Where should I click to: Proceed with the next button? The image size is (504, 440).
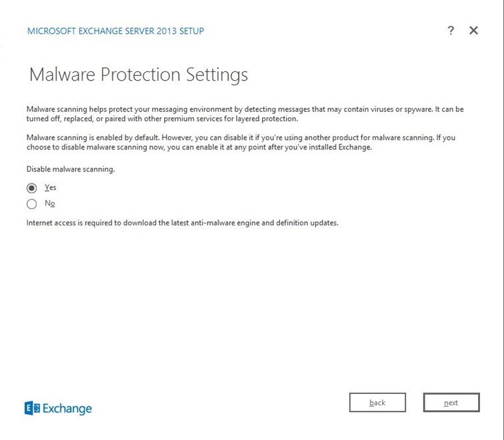tap(451, 403)
